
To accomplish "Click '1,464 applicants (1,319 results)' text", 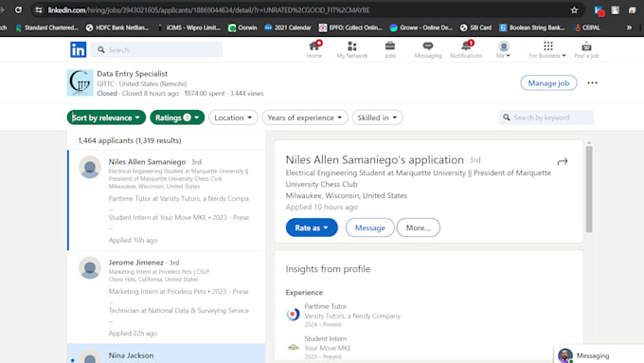I will point(130,140).
